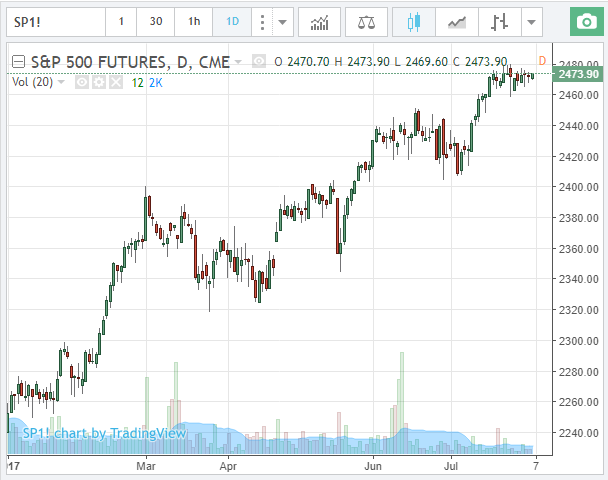Select the Area chart style

click(x=457, y=22)
